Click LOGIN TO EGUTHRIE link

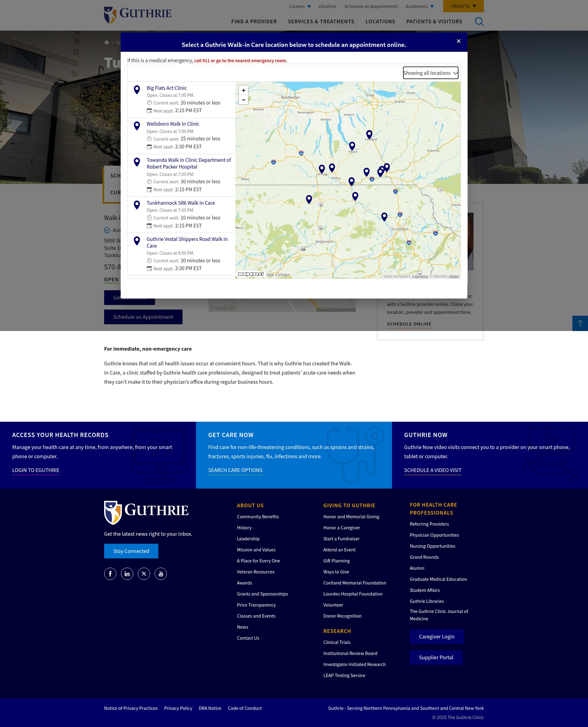click(x=36, y=470)
